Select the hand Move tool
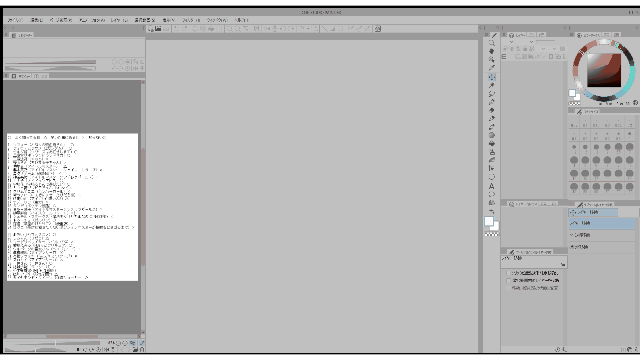The width and height of the screenshot is (640, 360). click(491, 51)
